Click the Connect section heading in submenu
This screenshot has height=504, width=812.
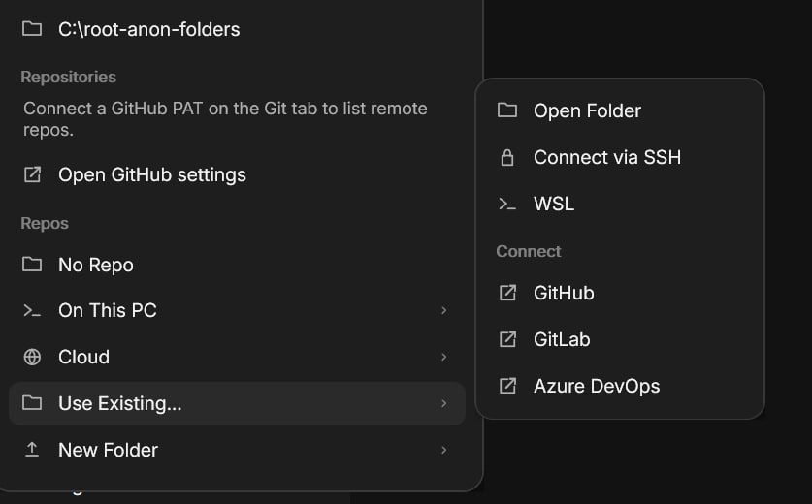point(529,251)
